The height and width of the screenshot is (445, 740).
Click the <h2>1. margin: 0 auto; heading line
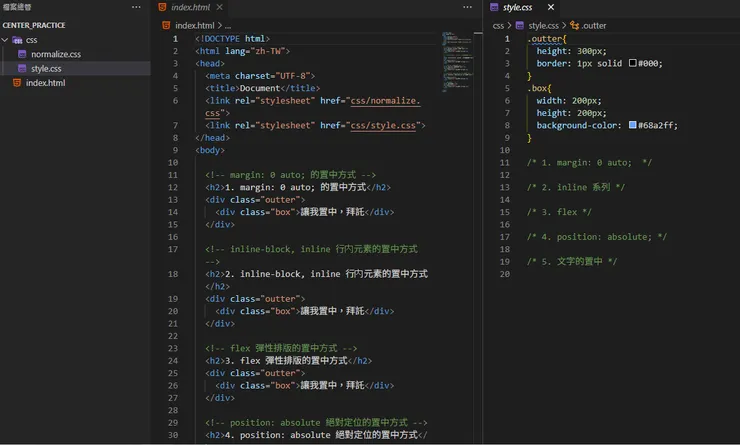[298, 187]
